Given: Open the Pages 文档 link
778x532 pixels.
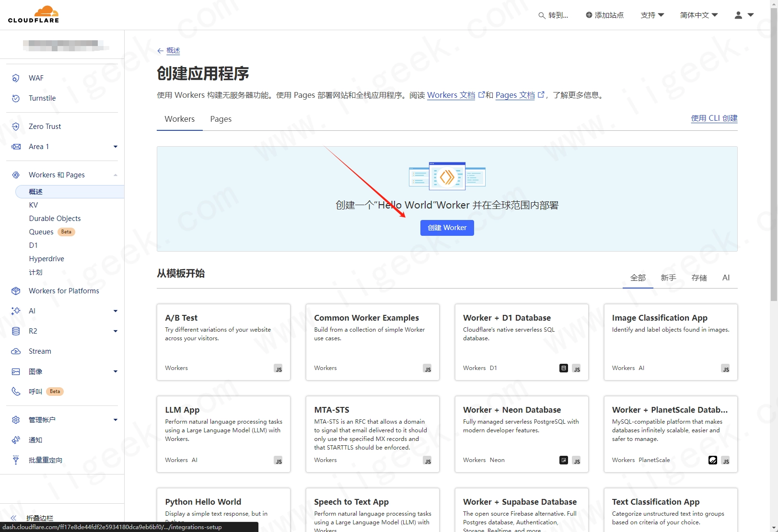Looking at the screenshot, I should (x=515, y=95).
